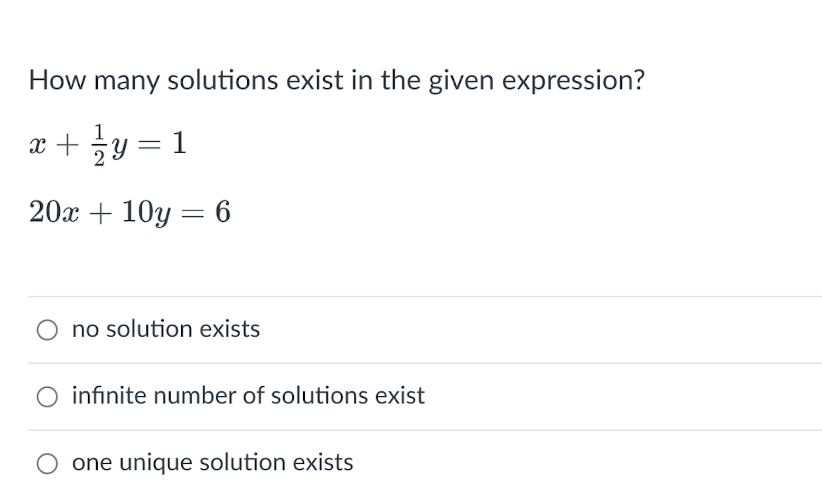
Task: Click the equation 20x plus 10y equals 6
Action: click(x=129, y=211)
